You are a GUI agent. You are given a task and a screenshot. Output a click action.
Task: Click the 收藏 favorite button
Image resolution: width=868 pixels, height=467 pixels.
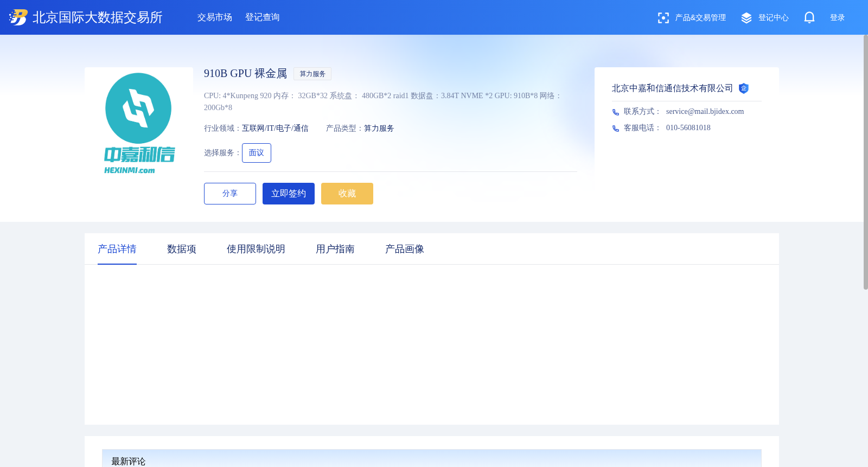[x=347, y=194]
